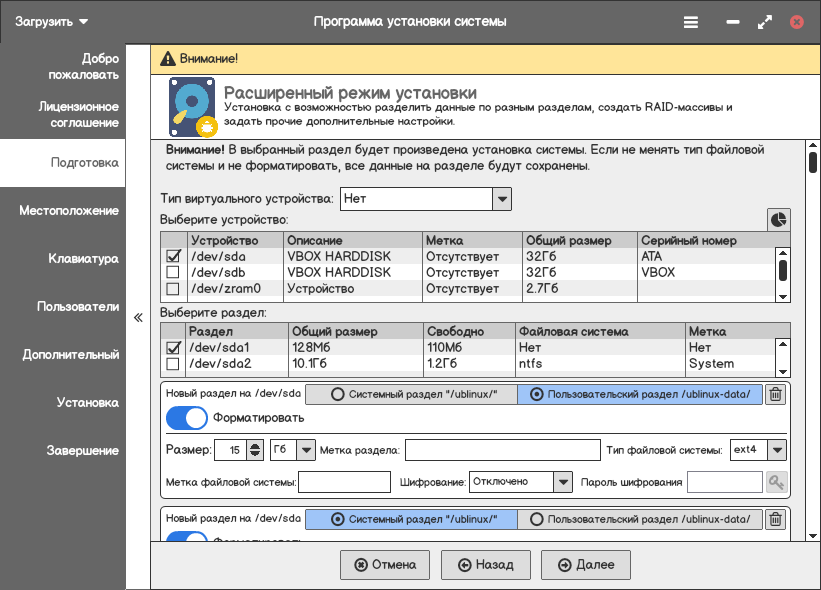Click the hard disk installer image
821x590 pixels.
tap(193, 107)
